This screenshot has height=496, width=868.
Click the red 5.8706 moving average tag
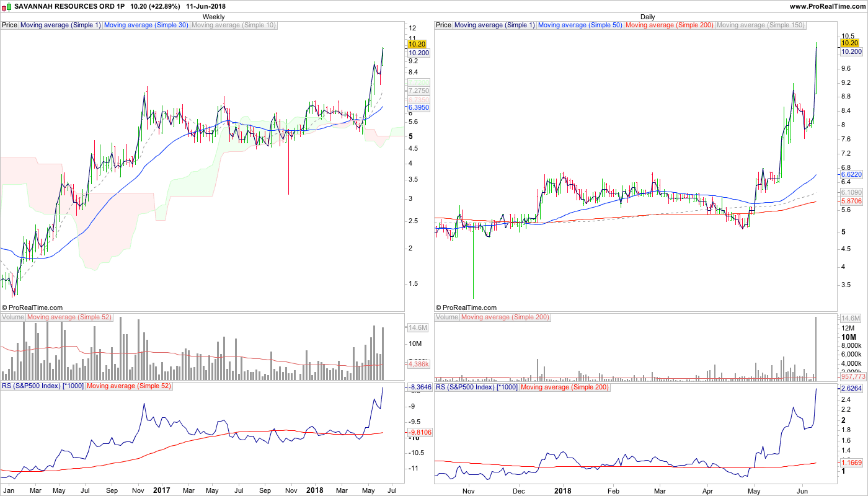coord(851,201)
